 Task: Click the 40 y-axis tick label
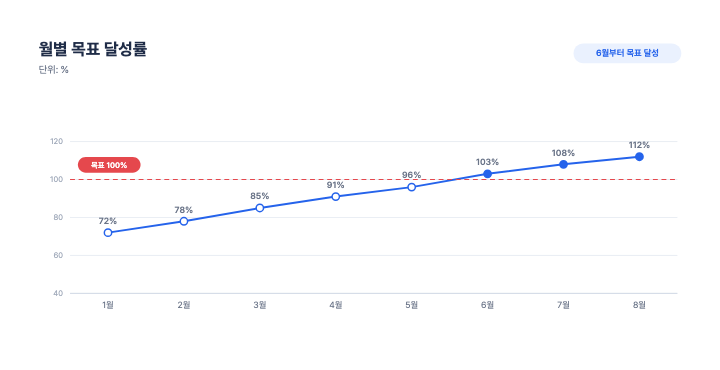click(58, 293)
